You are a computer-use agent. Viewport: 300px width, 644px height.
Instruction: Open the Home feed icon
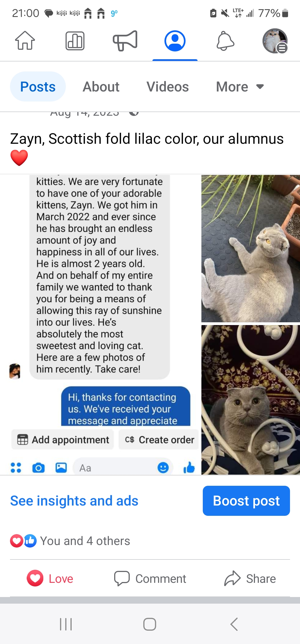tap(25, 41)
